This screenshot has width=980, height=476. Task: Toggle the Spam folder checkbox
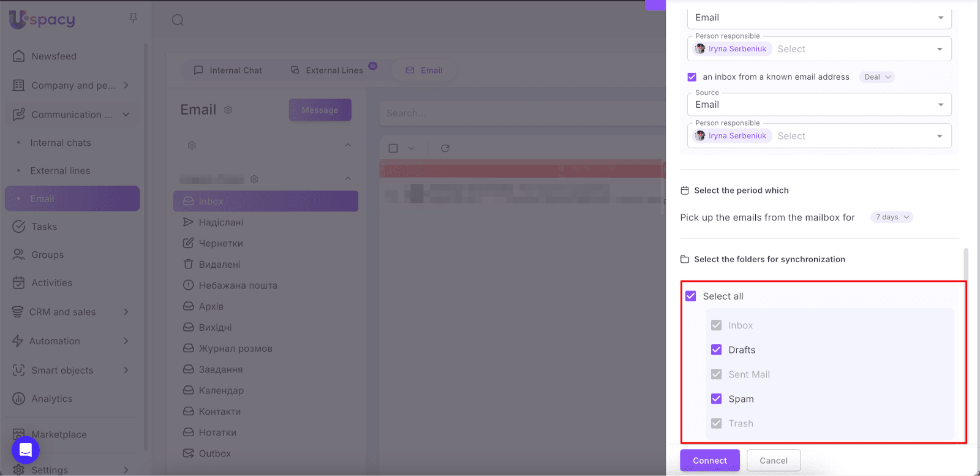(716, 399)
